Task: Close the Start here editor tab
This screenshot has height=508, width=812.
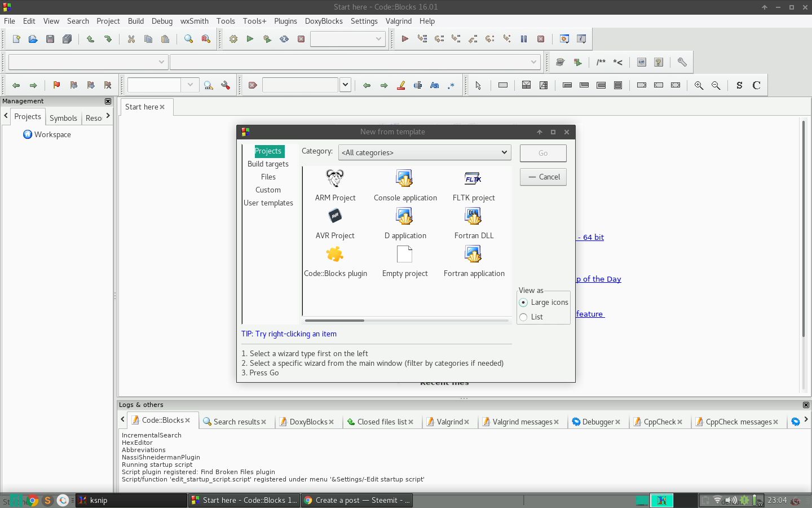Action: click(162, 107)
